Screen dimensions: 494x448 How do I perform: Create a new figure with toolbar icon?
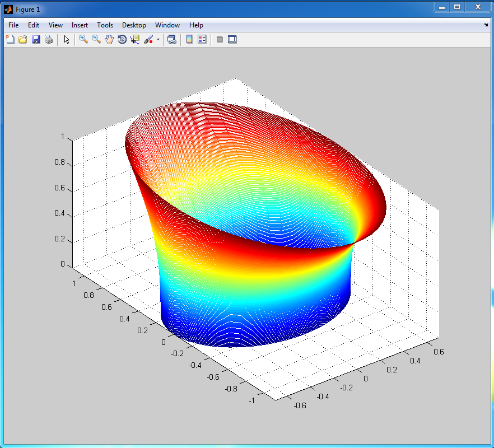click(x=10, y=39)
